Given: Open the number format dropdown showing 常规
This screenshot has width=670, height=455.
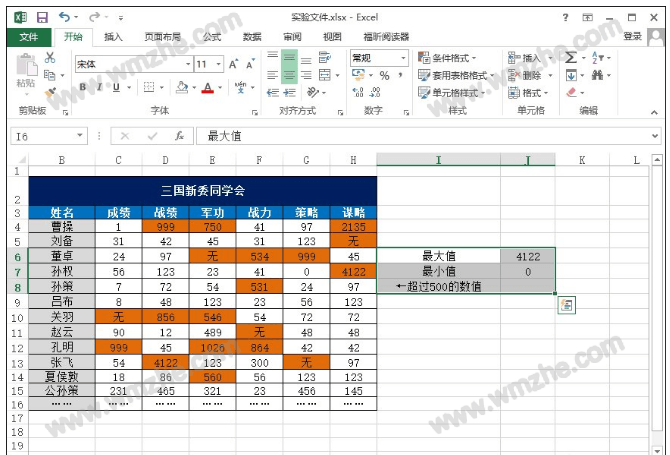Looking at the screenshot, I should pyautogui.click(x=403, y=58).
